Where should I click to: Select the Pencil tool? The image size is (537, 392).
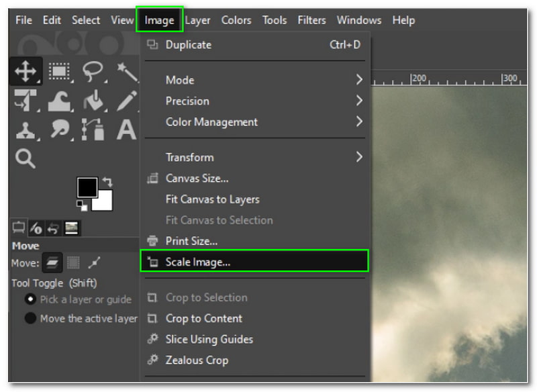pyautogui.click(x=126, y=101)
